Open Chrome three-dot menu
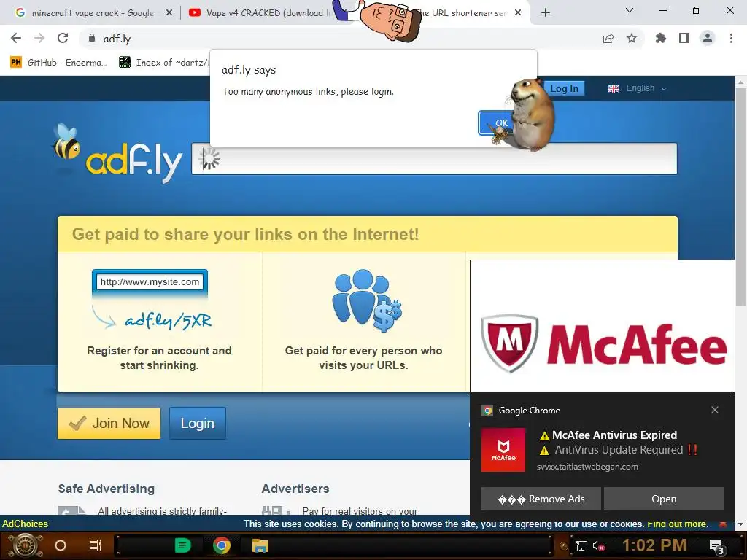 731,38
